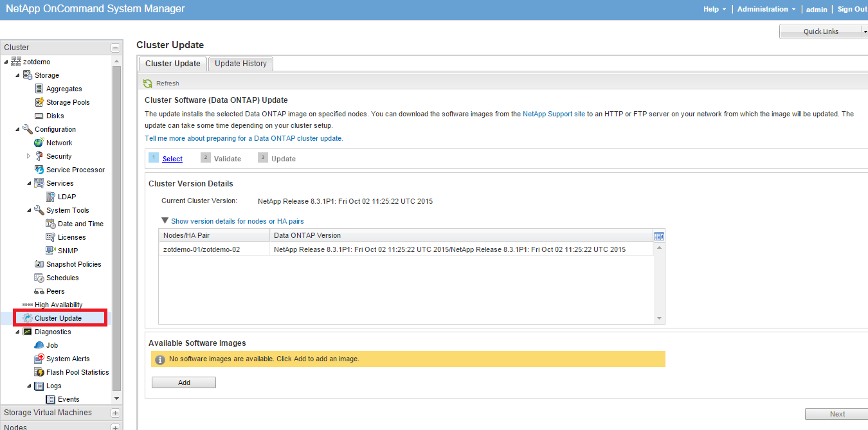Click the SNMP icon
Image resolution: width=868 pixels, height=430 pixels.
[51, 251]
